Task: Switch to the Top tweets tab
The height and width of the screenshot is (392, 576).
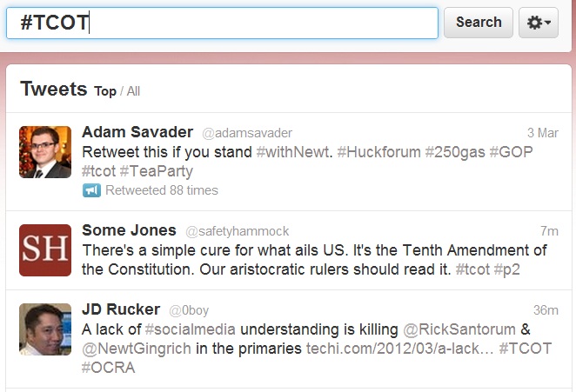Action: click(105, 91)
